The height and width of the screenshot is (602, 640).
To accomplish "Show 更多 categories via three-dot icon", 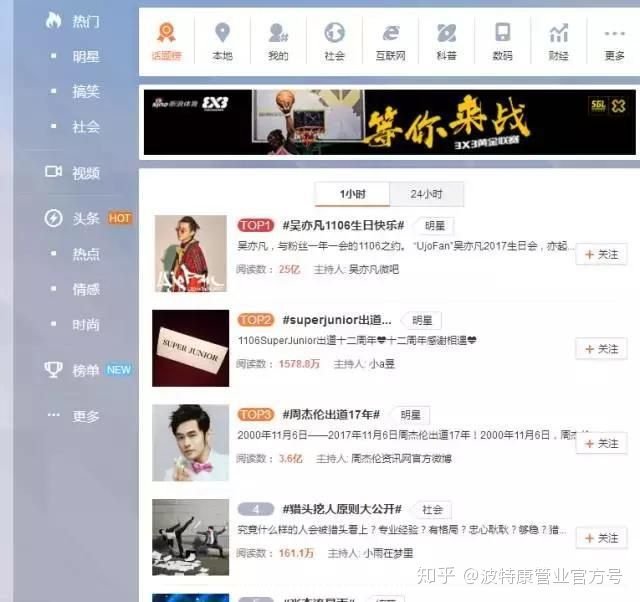I will click(615, 33).
